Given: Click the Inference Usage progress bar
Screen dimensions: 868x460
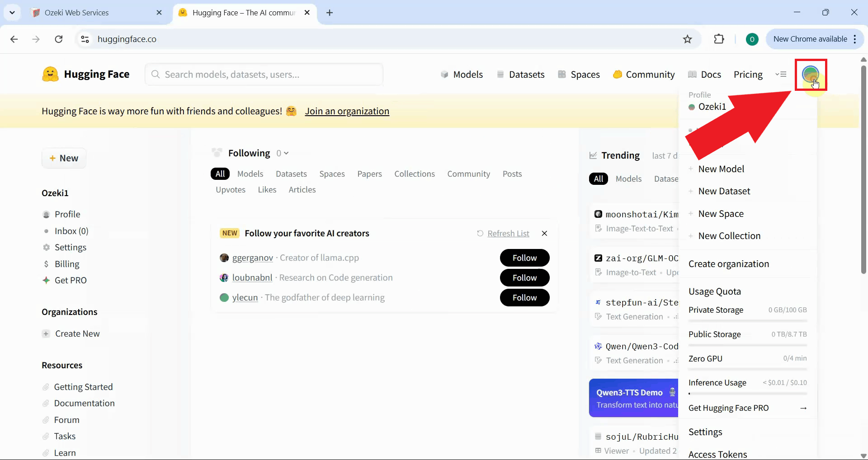Looking at the screenshot, I should pos(748,393).
